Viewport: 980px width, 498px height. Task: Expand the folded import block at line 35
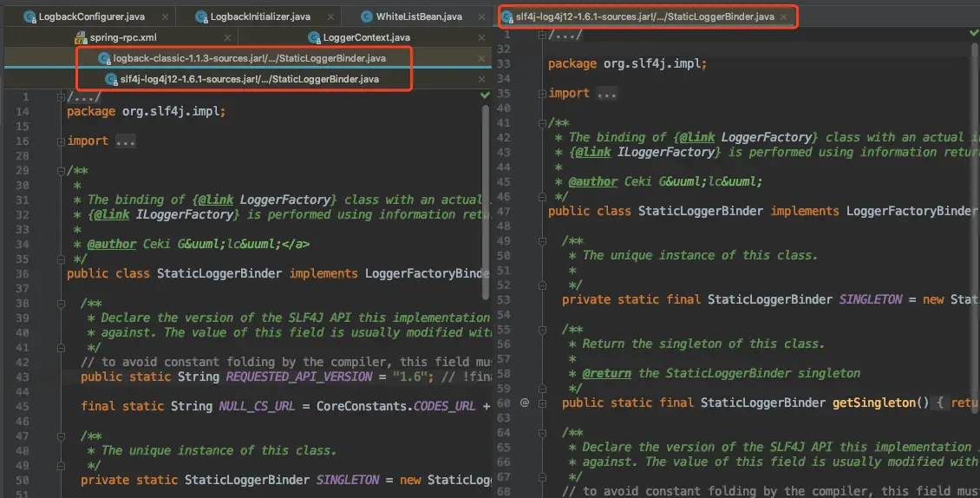pyautogui.click(x=543, y=94)
